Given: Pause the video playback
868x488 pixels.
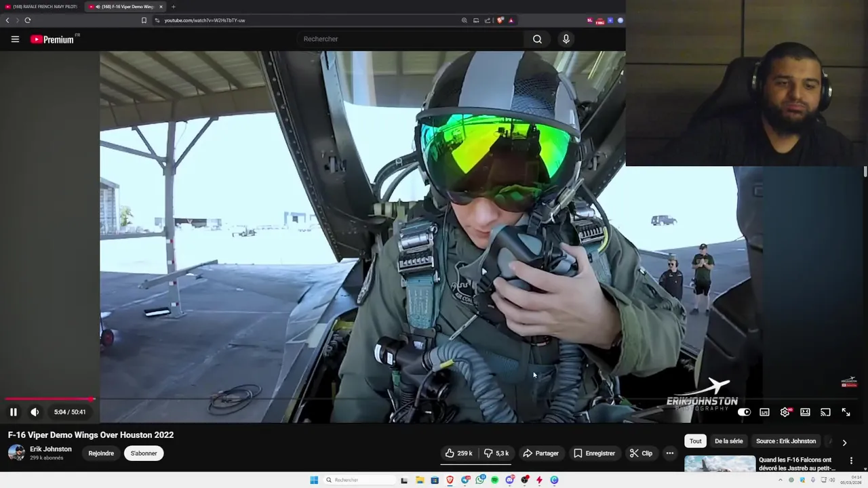Looking at the screenshot, I should pyautogui.click(x=14, y=412).
